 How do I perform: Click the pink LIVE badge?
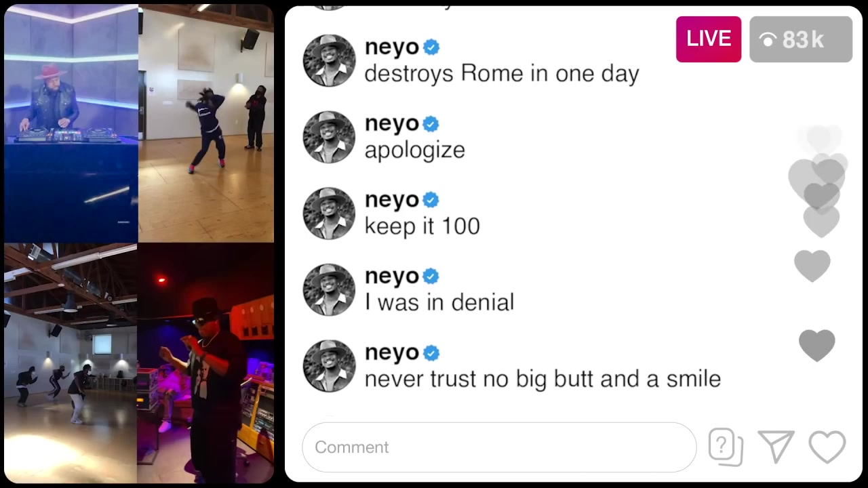tap(709, 39)
